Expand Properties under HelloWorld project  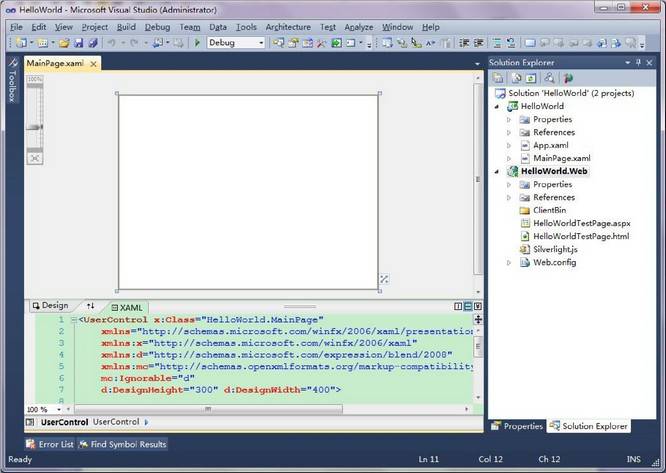509,120
